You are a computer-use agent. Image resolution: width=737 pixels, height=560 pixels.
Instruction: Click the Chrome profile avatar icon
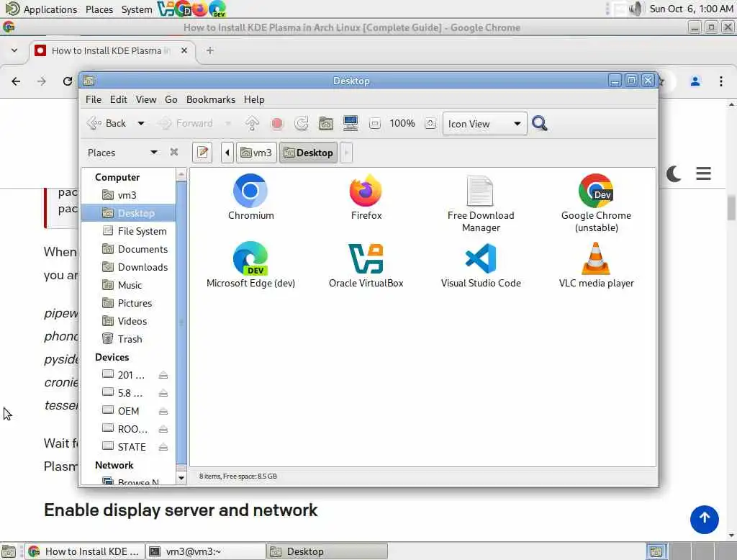695,81
